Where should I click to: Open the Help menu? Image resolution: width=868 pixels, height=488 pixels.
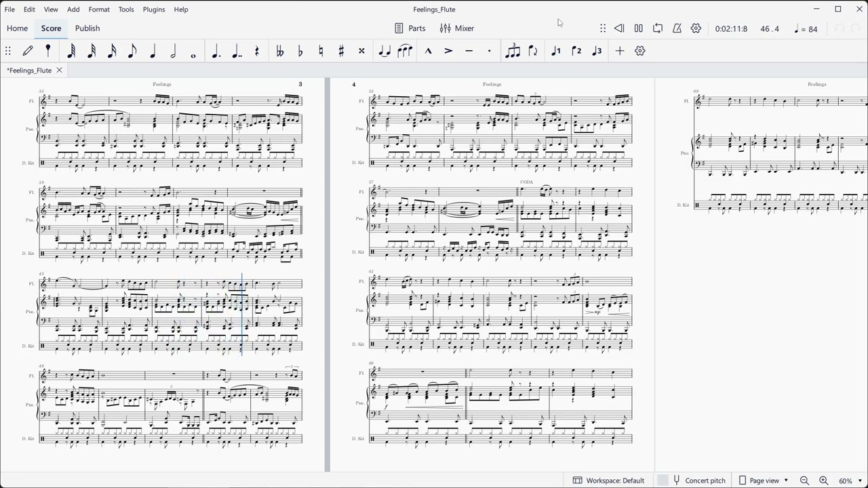181,9
